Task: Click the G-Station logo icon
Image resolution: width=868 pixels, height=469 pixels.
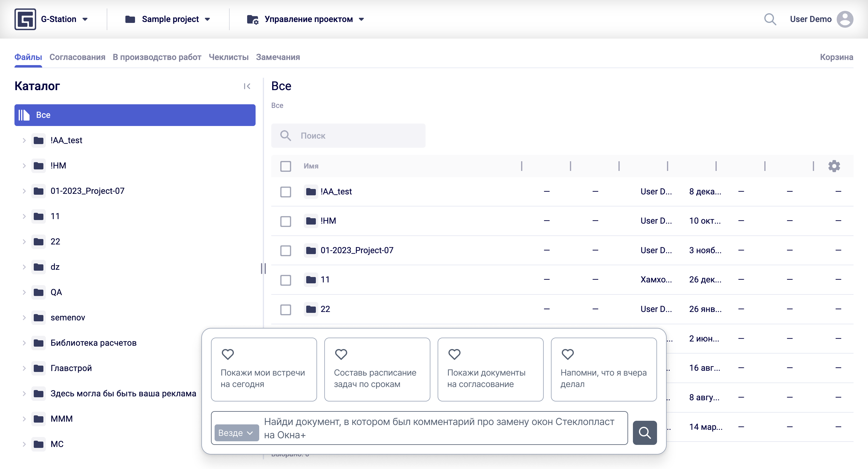Action: (25, 19)
